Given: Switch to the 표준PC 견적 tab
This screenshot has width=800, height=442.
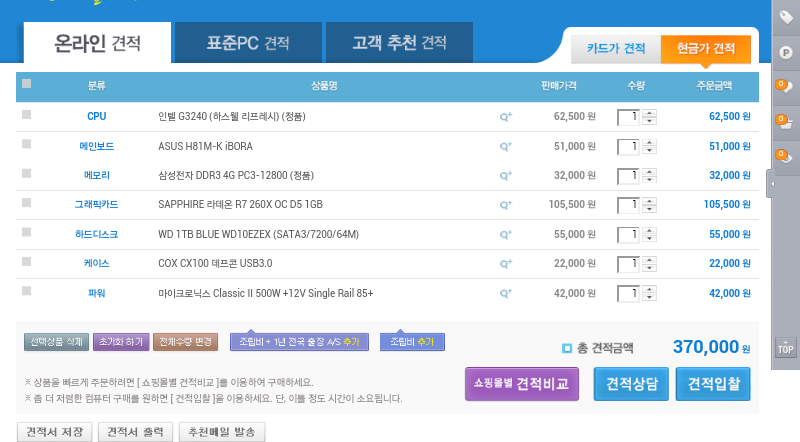Looking at the screenshot, I should 248,43.
